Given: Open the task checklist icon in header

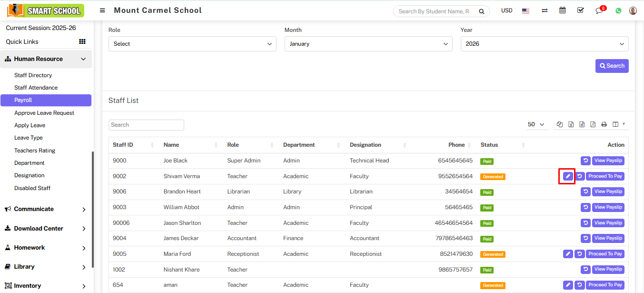Looking at the screenshot, I should 581,10.
